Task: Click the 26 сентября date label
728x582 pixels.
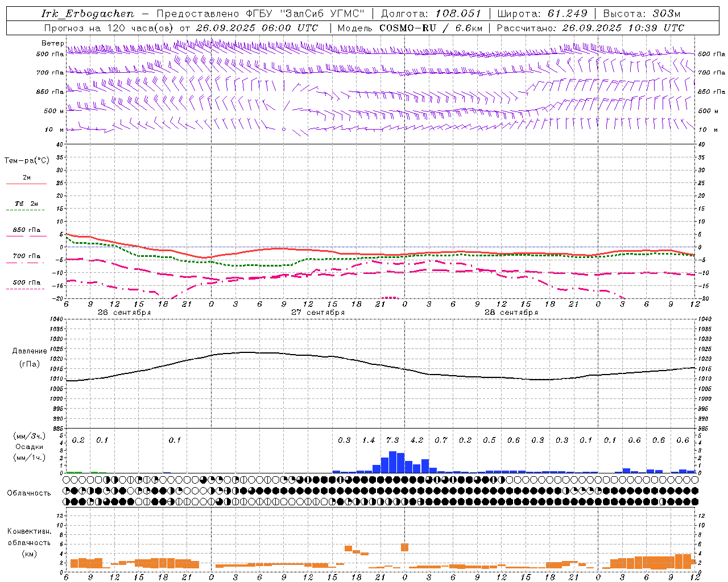Action: tap(125, 313)
